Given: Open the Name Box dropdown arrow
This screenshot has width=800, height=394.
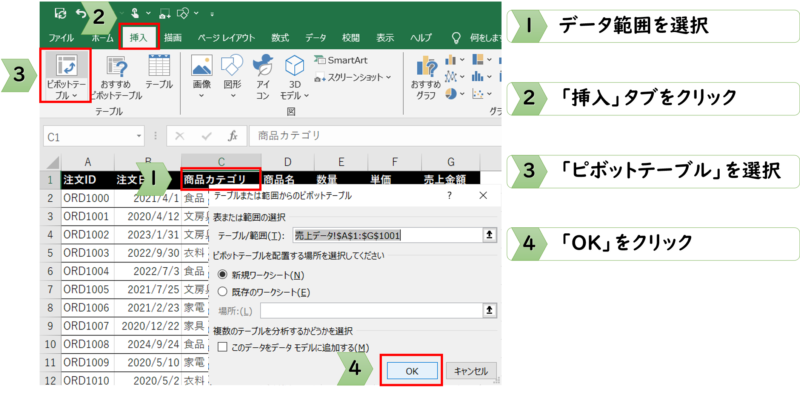Looking at the screenshot, I should pyautogui.click(x=139, y=137).
